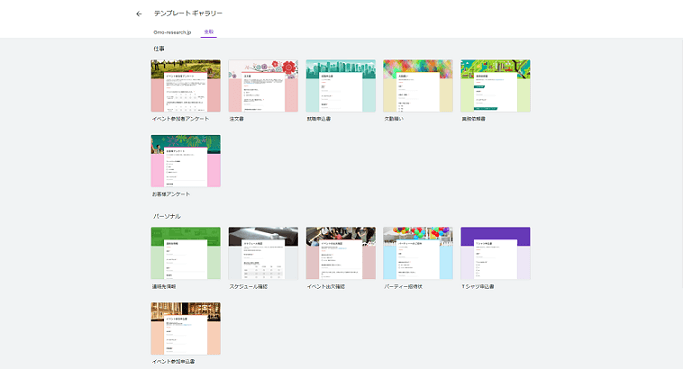Select the 全般 tab
This screenshot has width=683, height=369.
pyautogui.click(x=209, y=32)
